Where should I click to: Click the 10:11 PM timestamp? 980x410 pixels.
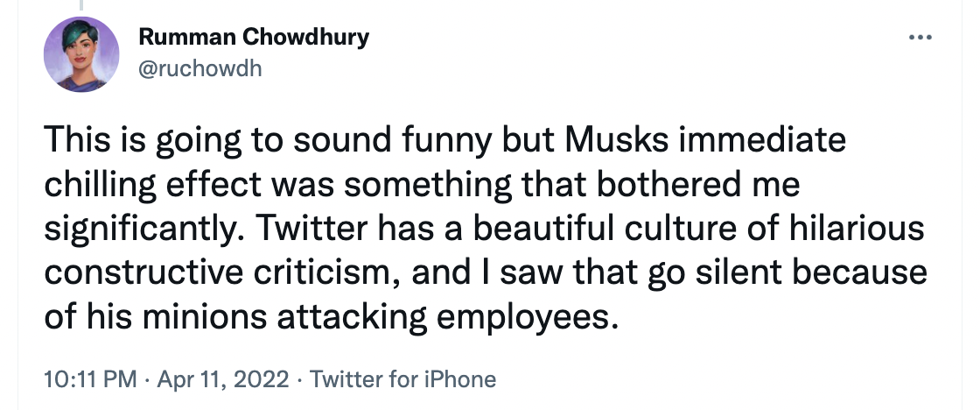[90, 379]
